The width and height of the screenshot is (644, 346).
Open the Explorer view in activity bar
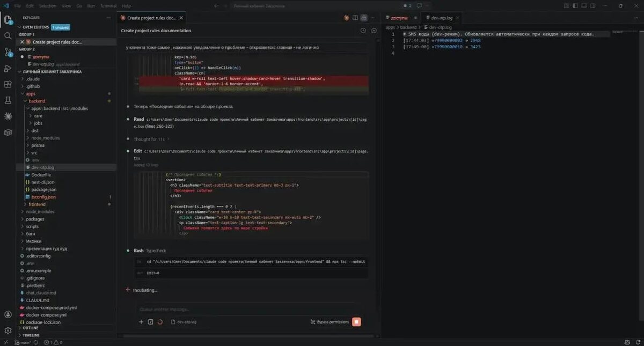pyautogui.click(x=8, y=20)
